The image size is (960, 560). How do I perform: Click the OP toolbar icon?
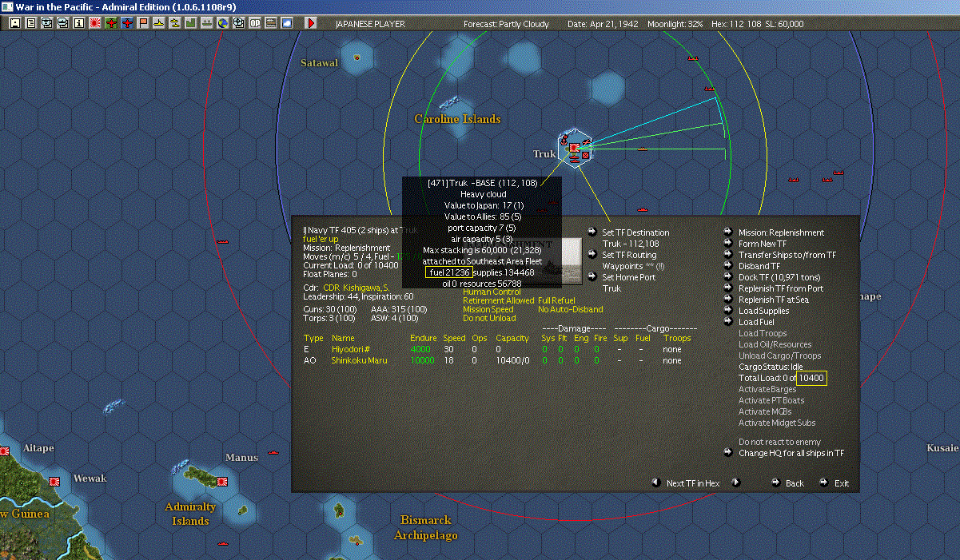click(255, 23)
